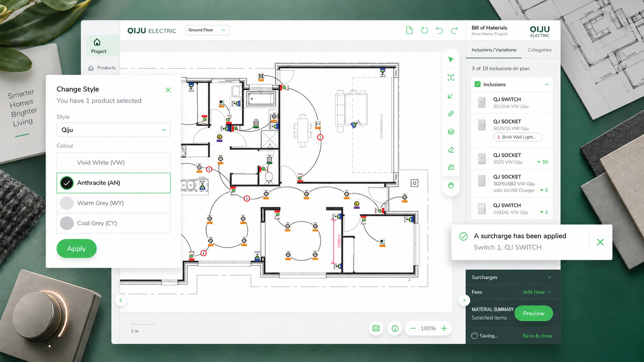Viewport: 644px width, 362px height.
Task: Pick the Warm Grey colour swatch
Action: point(67,203)
